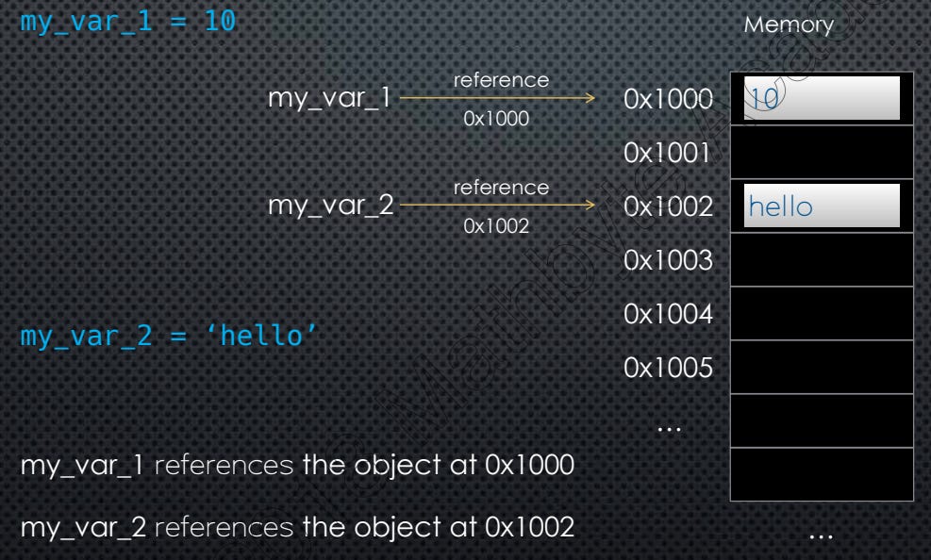Image resolution: width=931 pixels, height=560 pixels.
Task: Select memory address label 0x1000 beside the table
Action: (668, 99)
